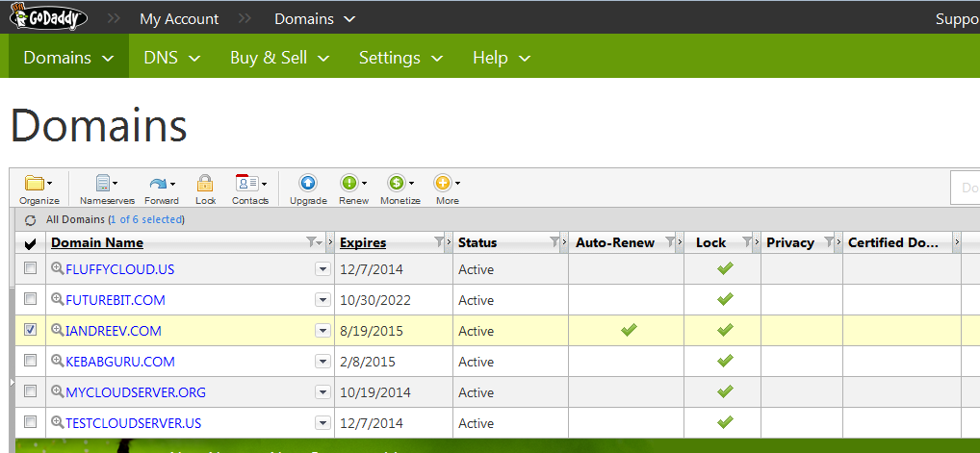Screen dimensions: 980x453
Task: Click the magnifier icon next to FUTUREBIT.COM
Action: pyautogui.click(x=58, y=299)
